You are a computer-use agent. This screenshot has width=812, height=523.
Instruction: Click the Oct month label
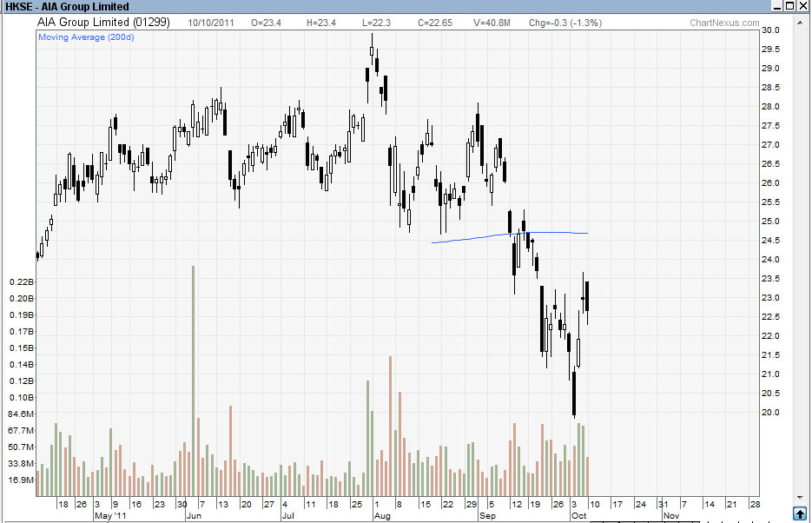[x=578, y=516]
